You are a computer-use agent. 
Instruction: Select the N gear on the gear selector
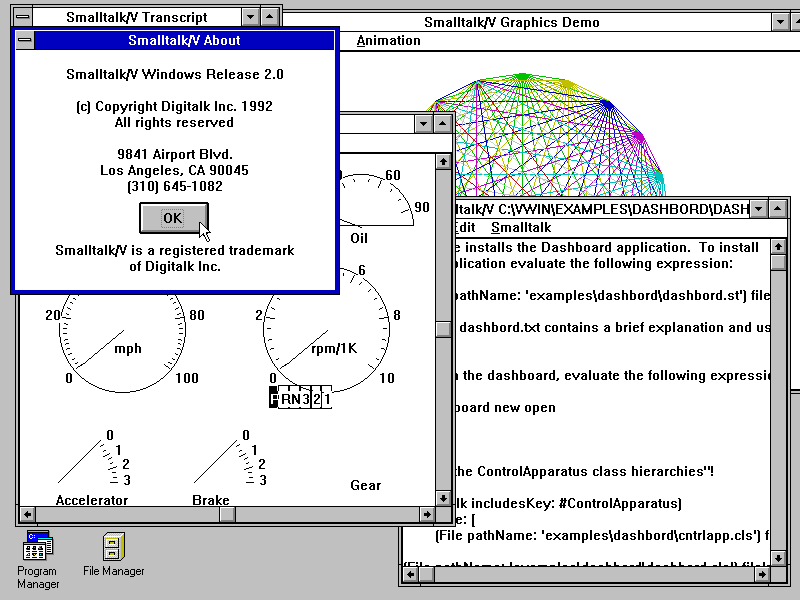pos(295,397)
